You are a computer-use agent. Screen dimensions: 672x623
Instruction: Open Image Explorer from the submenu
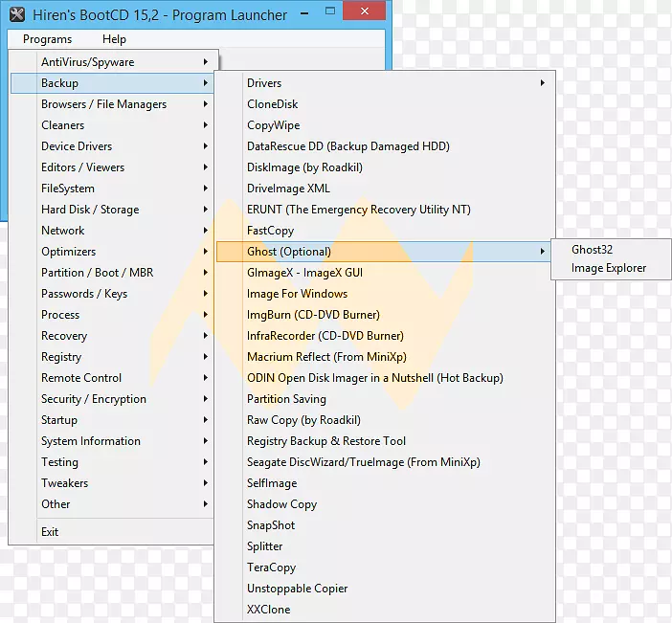[608, 269]
